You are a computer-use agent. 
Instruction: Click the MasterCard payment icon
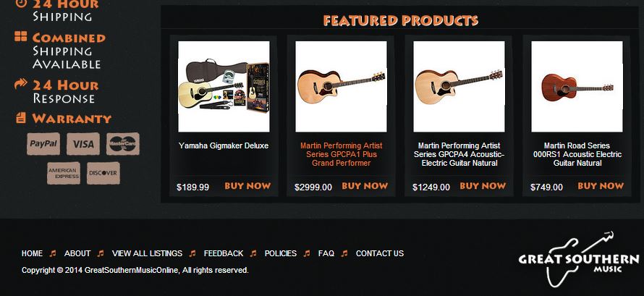(123, 144)
